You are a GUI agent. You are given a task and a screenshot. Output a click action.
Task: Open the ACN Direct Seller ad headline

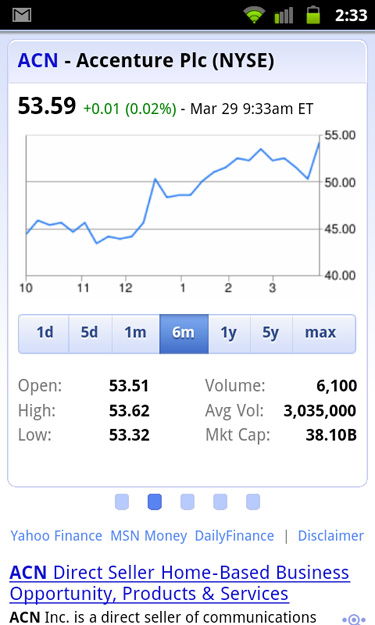point(180,583)
